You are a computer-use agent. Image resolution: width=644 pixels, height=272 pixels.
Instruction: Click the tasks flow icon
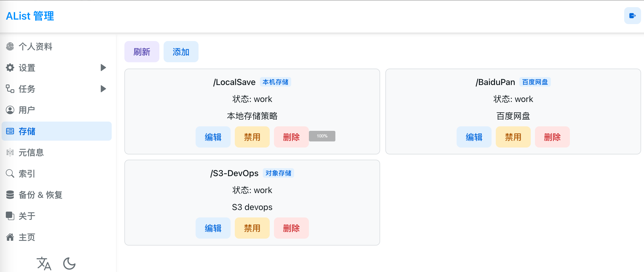tap(10, 89)
